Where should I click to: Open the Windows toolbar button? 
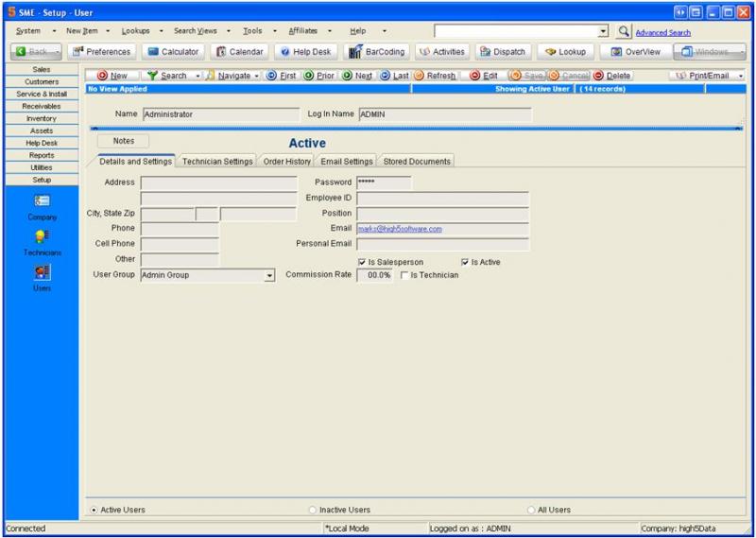[710, 52]
